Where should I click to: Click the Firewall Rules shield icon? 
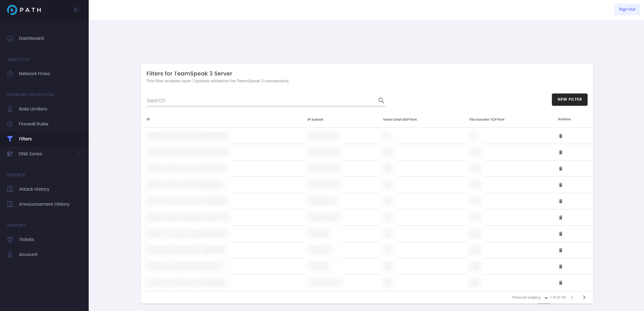click(10, 124)
